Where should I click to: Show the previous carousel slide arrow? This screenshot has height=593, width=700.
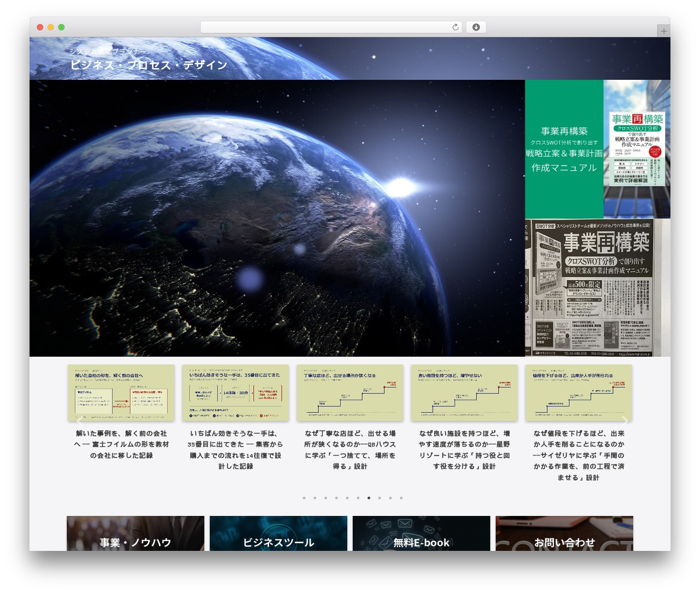click(x=79, y=421)
